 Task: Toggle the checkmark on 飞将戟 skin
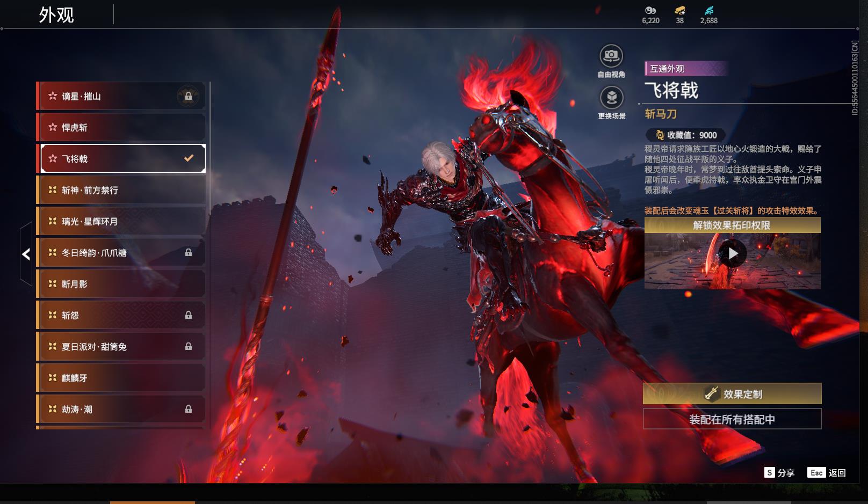pos(189,158)
